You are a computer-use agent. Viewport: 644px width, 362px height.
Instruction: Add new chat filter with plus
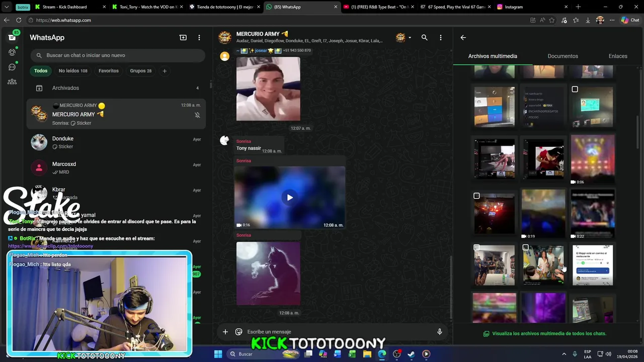(x=165, y=71)
